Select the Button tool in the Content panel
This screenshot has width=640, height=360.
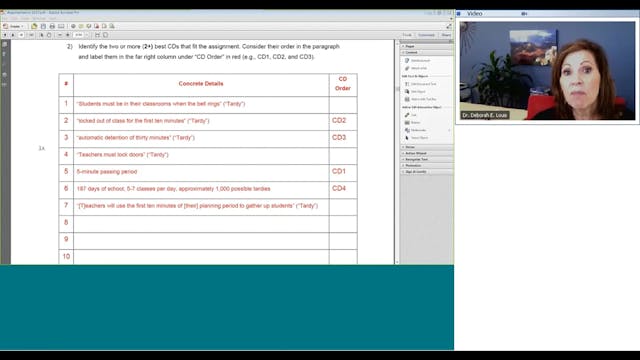413,122
